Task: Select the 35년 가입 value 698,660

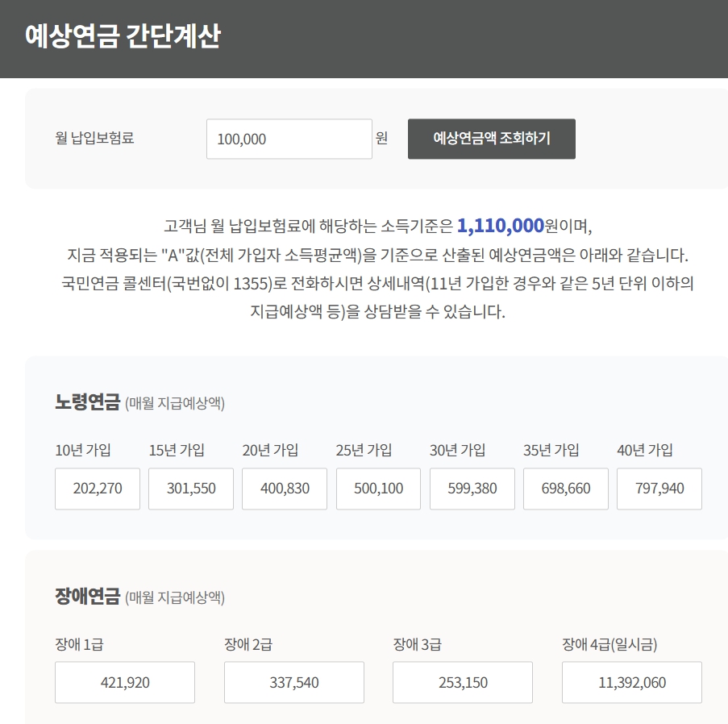Action: coord(566,489)
